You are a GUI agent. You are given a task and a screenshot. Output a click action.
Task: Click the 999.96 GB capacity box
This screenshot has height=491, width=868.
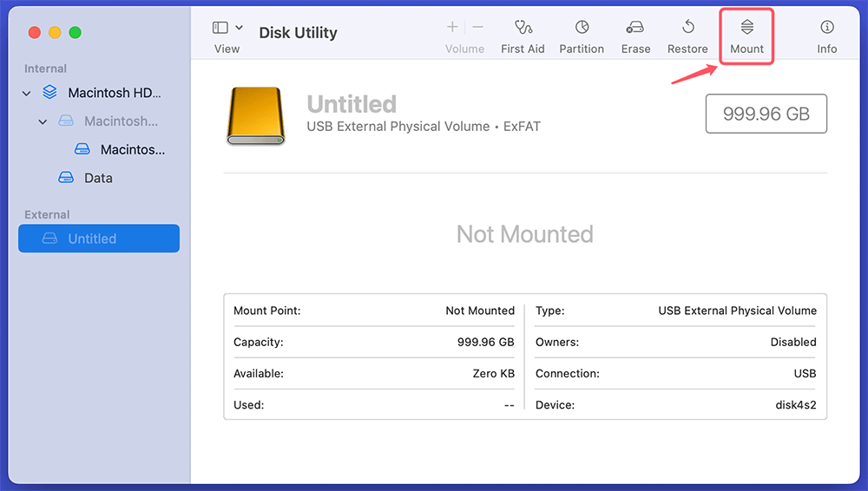(766, 114)
